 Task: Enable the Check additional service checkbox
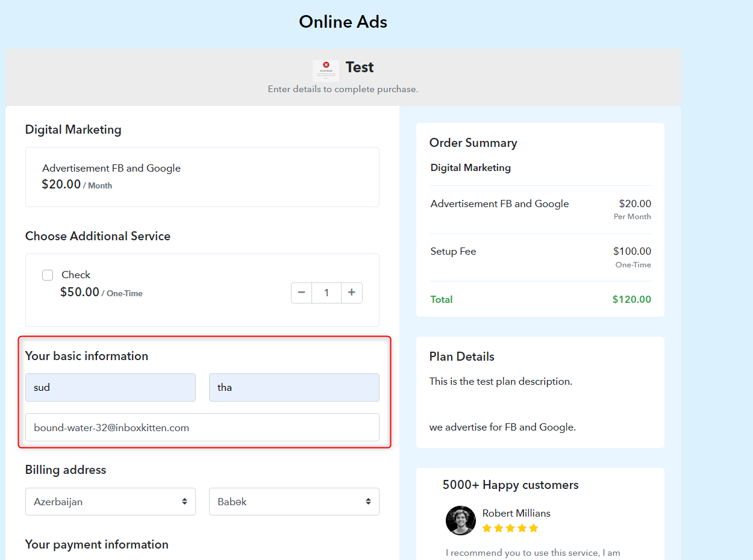tap(48, 275)
